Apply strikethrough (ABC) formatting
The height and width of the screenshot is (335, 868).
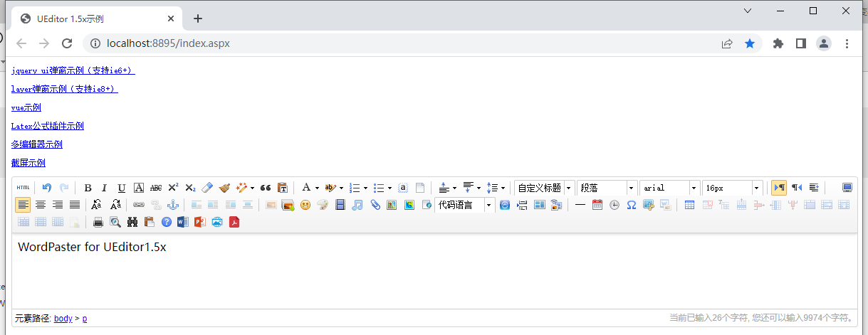pyautogui.click(x=156, y=188)
